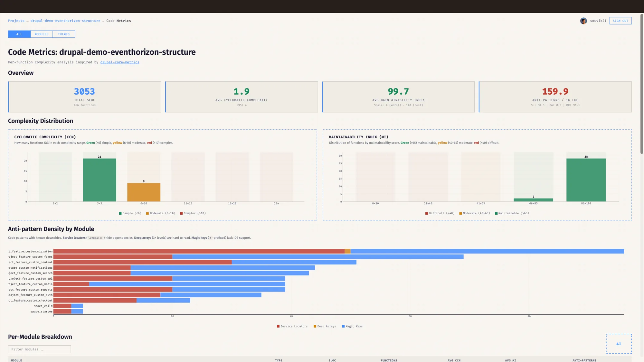Click the feature_custom_media anti-pattern bar
The width and height of the screenshot is (644, 362).
point(169,284)
